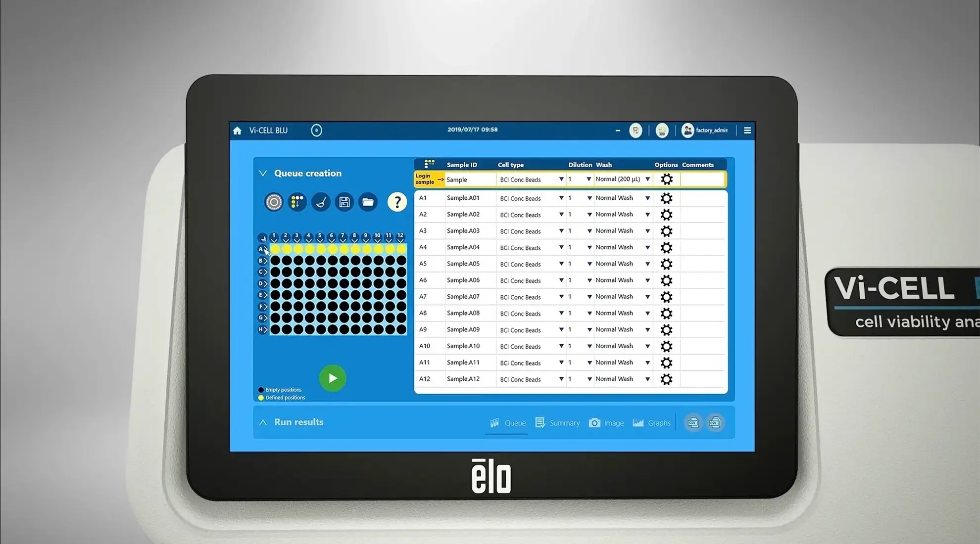The width and height of the screenshot is (980, 544).
Task: Expand the dilution dropdown for A3
Action: 588,230
